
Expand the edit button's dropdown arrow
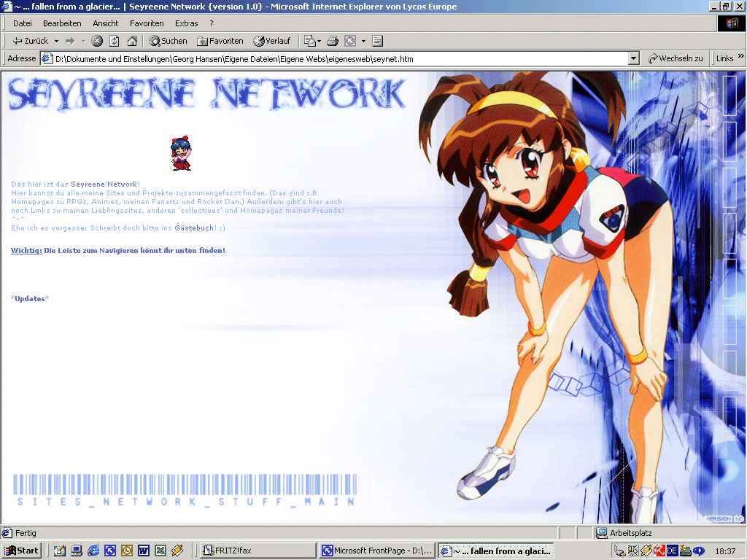(x=363, y=41)
